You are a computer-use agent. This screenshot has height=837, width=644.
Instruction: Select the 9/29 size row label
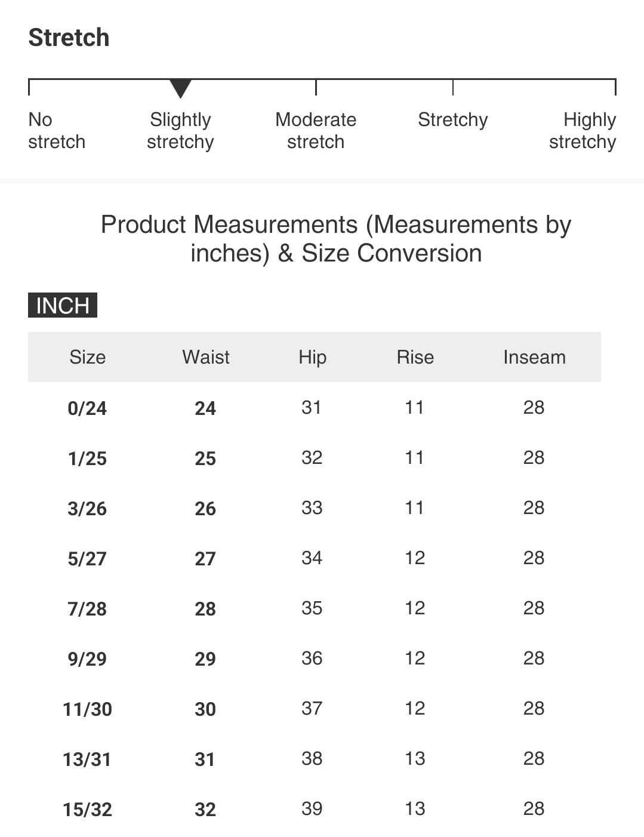click(87, 659)
